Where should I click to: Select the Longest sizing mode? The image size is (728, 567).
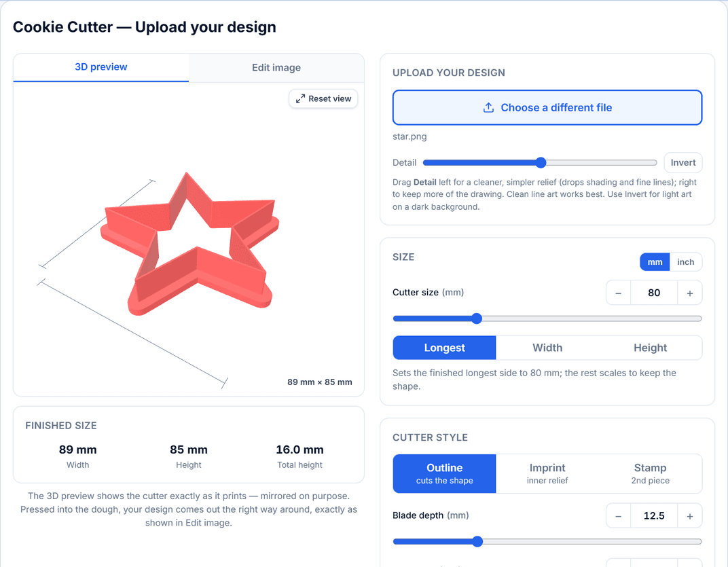point(444,348)
